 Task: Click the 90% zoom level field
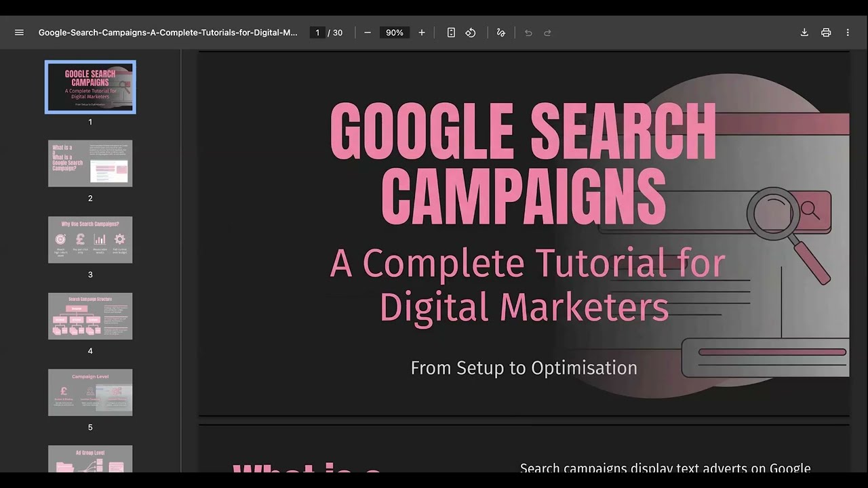coord(395,33)
